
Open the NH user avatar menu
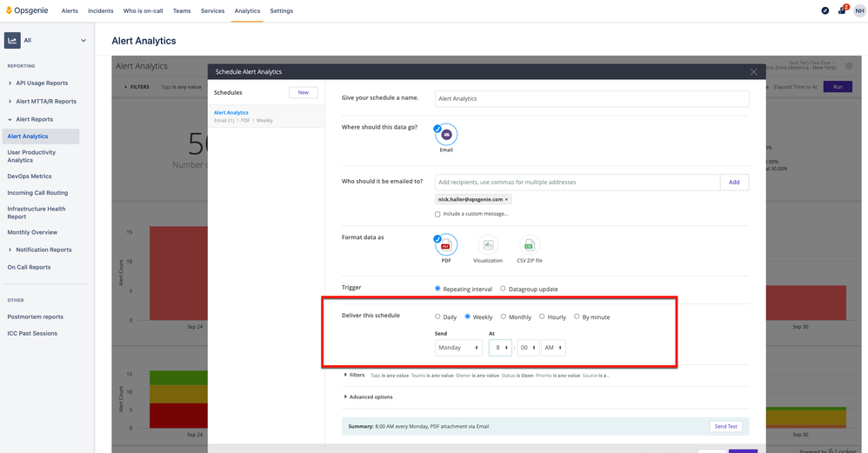[x=859, y=10]
